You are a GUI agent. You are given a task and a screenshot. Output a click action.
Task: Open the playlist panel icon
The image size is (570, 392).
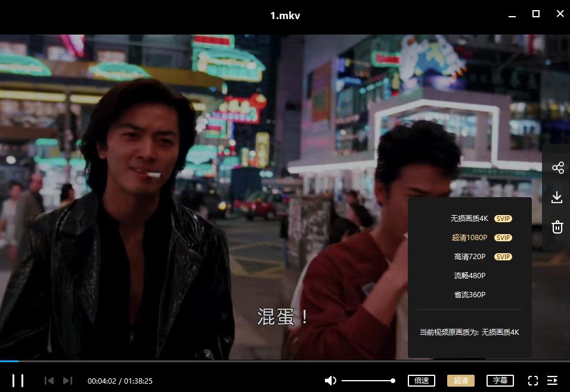552,380
